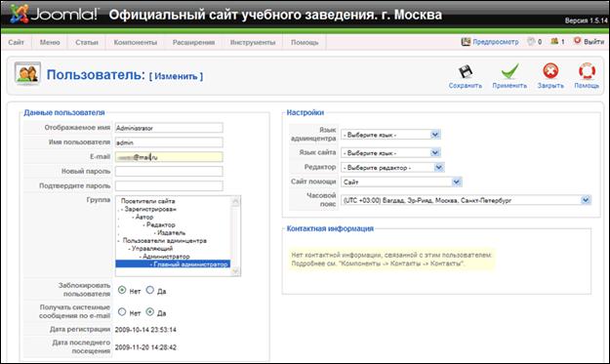Click the Предпросмотр preview icon

point(466,42)
